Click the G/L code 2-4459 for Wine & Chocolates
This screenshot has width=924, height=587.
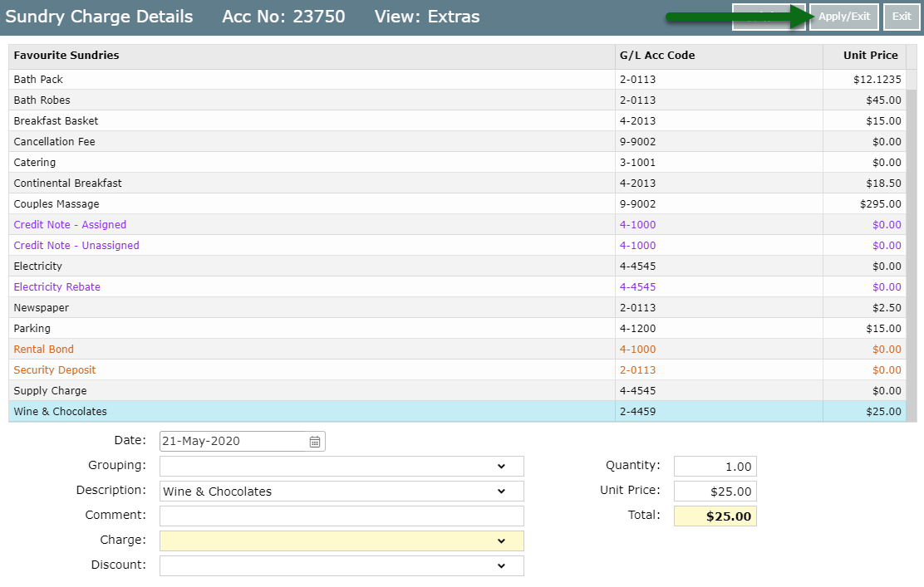(637, 412)
